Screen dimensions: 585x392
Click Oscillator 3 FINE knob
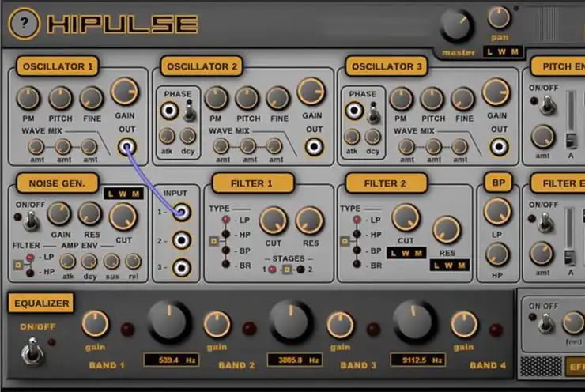pyautogui.click(x=463, y=99)
